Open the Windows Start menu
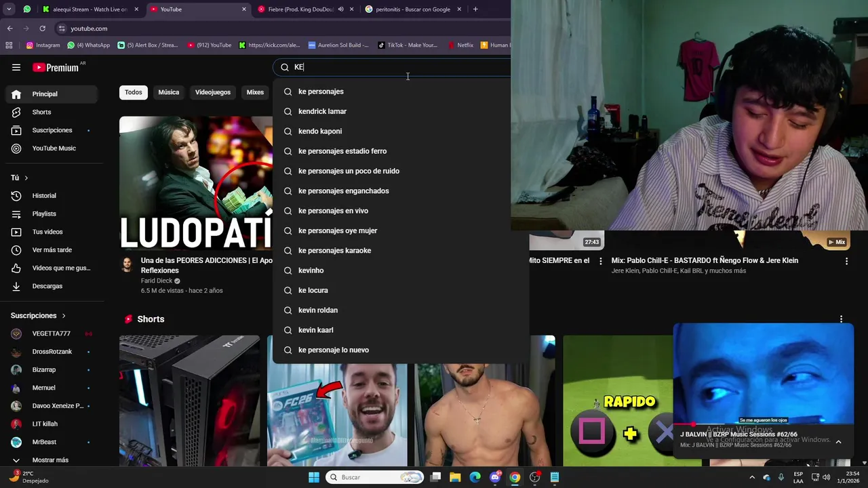Image resolution: width=868 pixels, height=488 pixels. [x=314, y=477]
